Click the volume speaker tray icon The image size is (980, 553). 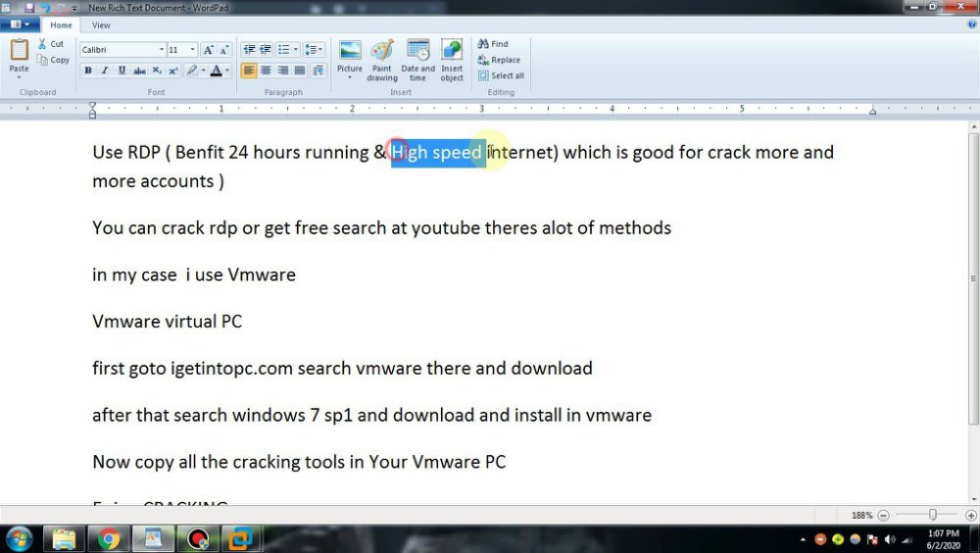(x=890, y=539)
